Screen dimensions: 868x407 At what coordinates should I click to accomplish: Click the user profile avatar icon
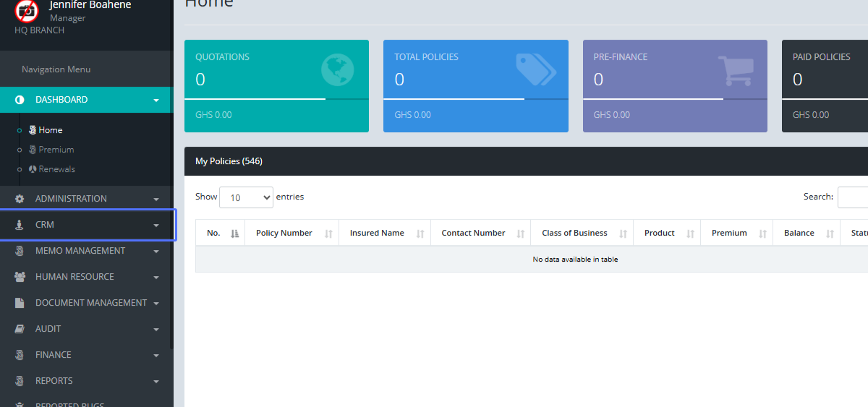pos(27,11)
